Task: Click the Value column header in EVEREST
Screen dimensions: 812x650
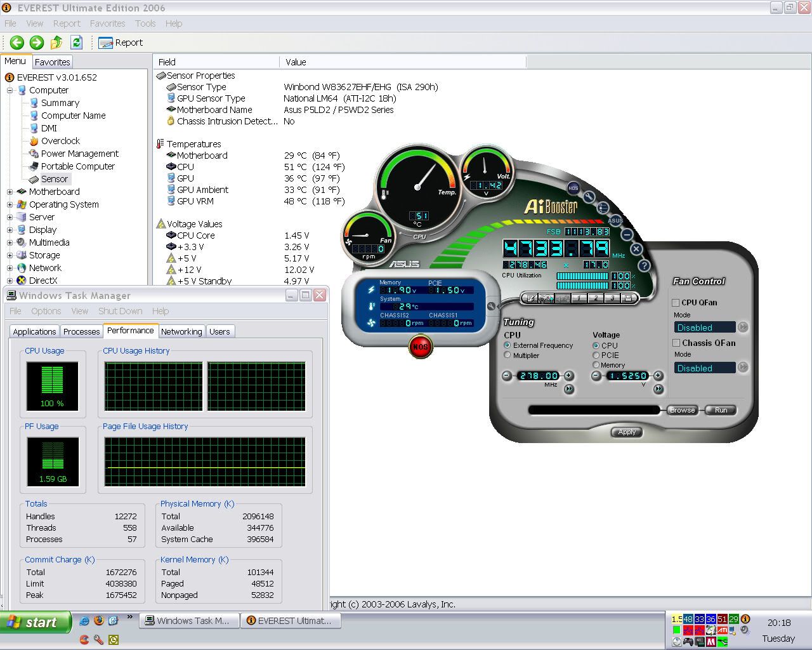Action: pyautogui.click(x=402, y=62)
